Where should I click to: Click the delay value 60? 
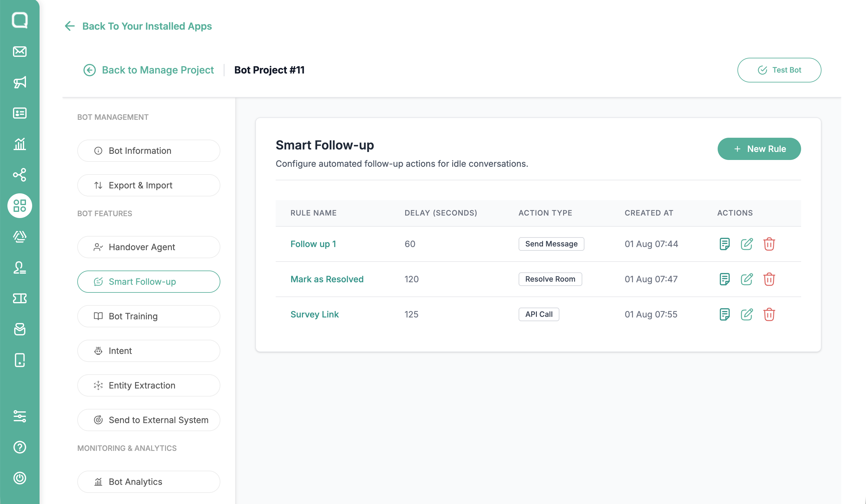point(410,244)
